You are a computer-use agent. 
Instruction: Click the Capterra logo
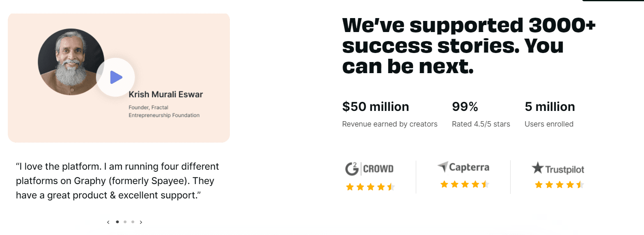[463, 167]
